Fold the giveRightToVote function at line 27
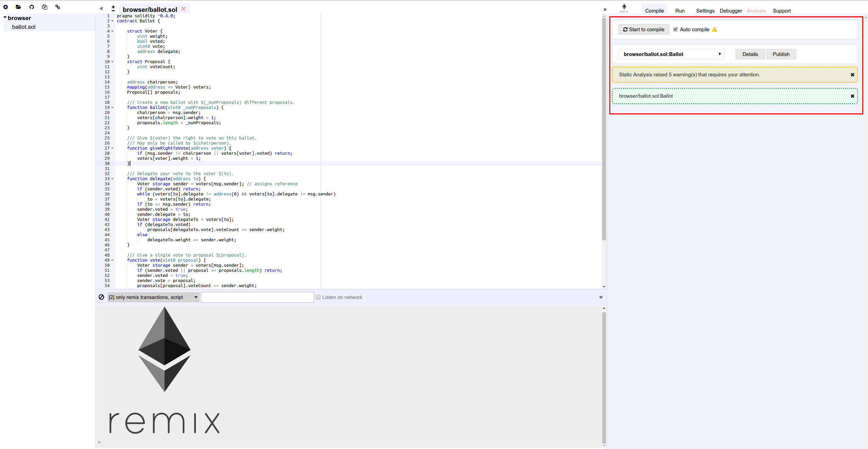This screenshot has height=449, width=868. tap(112, 148)
